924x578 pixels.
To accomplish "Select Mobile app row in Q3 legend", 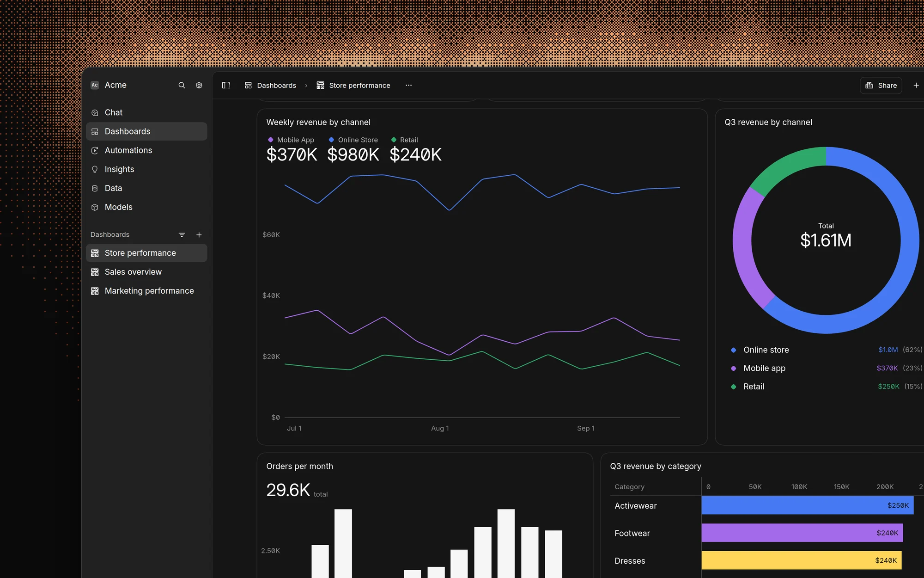I will 826,368.
